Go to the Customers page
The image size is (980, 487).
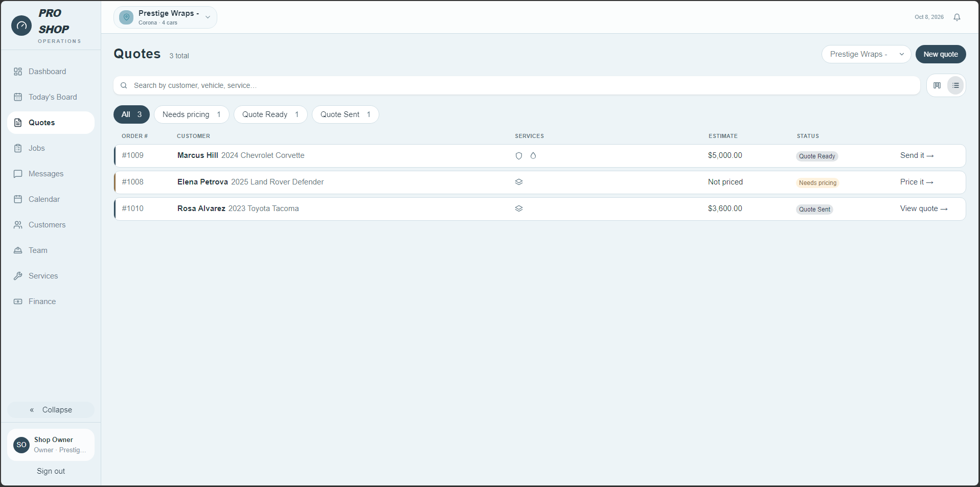[51, 225]
